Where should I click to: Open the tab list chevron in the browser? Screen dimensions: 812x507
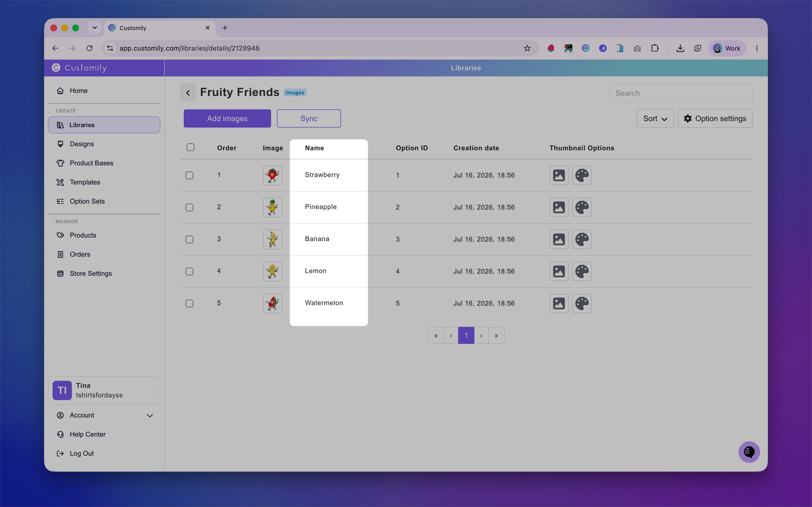click(95, 28)
